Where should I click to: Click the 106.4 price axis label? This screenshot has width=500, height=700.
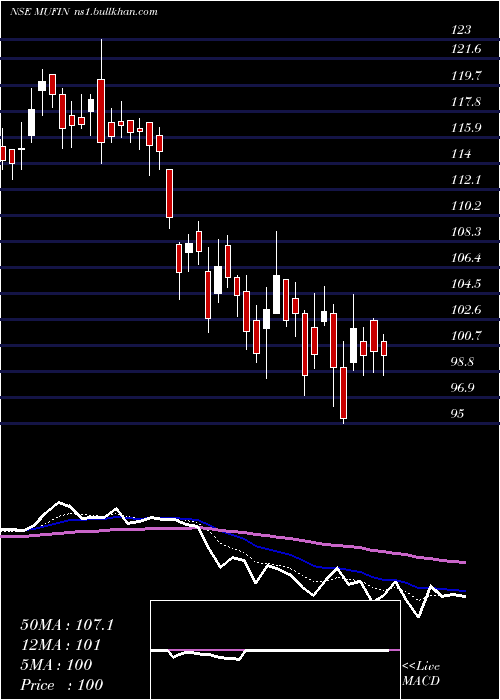[466, 258]
